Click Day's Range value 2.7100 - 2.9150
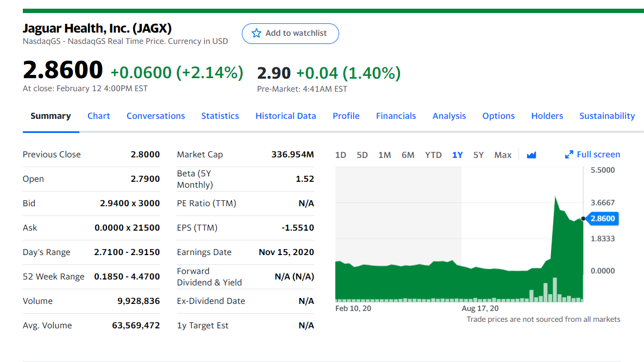The image size is (644, 362). pos(127,252)
